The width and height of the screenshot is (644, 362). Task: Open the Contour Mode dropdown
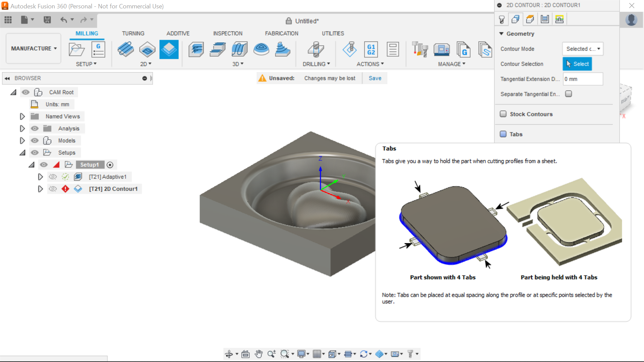(x=582, y=49)
